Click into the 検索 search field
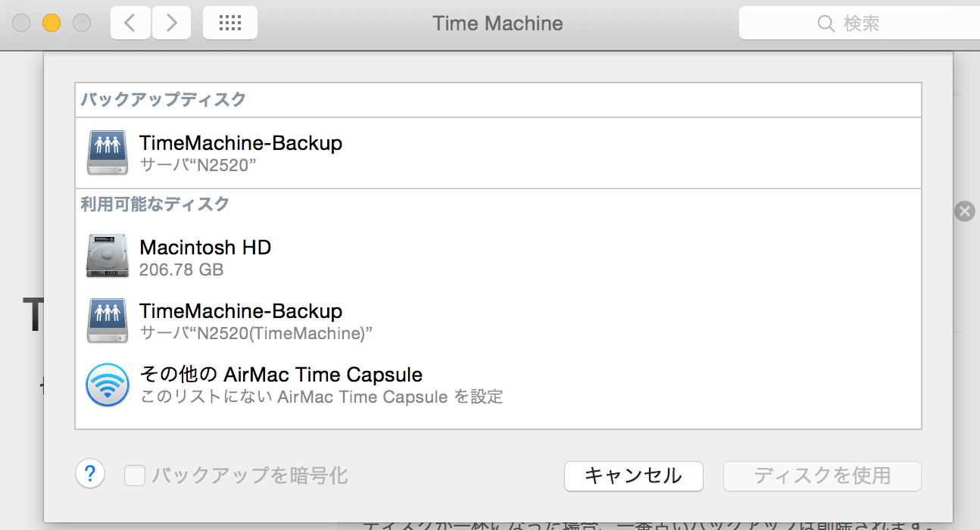This screenshot has width=980, height=530. (x=860, y=23)
